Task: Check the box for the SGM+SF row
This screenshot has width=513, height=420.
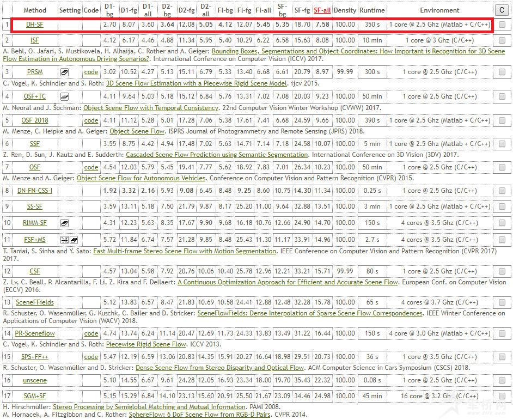Action: pos(502,396)
